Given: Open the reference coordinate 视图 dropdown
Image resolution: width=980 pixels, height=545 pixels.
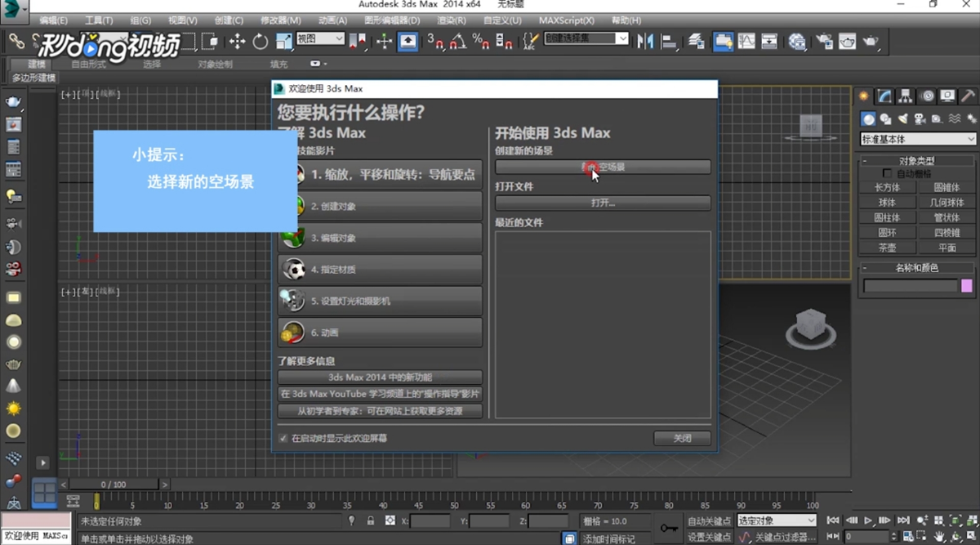Looking at the screenshot, I should [320, 38].
